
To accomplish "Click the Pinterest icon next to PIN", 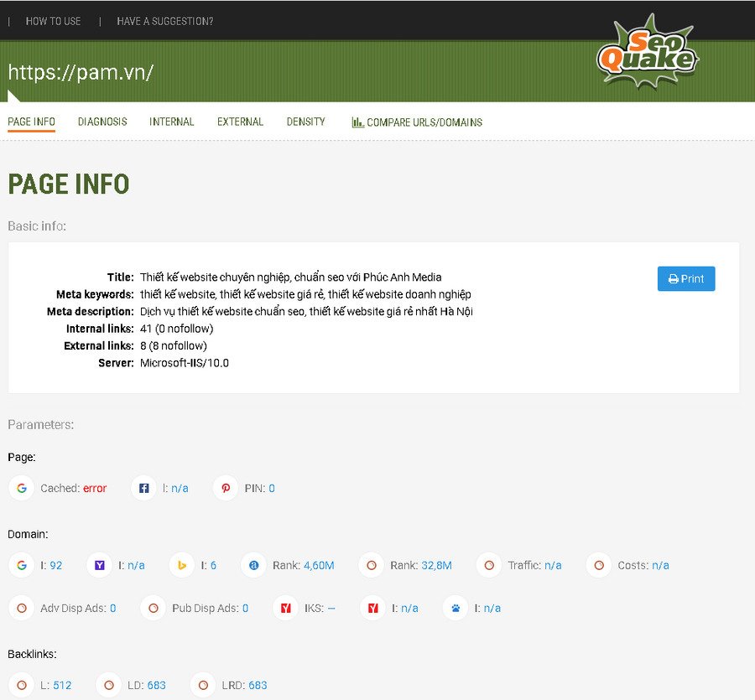I will [226, 488].
